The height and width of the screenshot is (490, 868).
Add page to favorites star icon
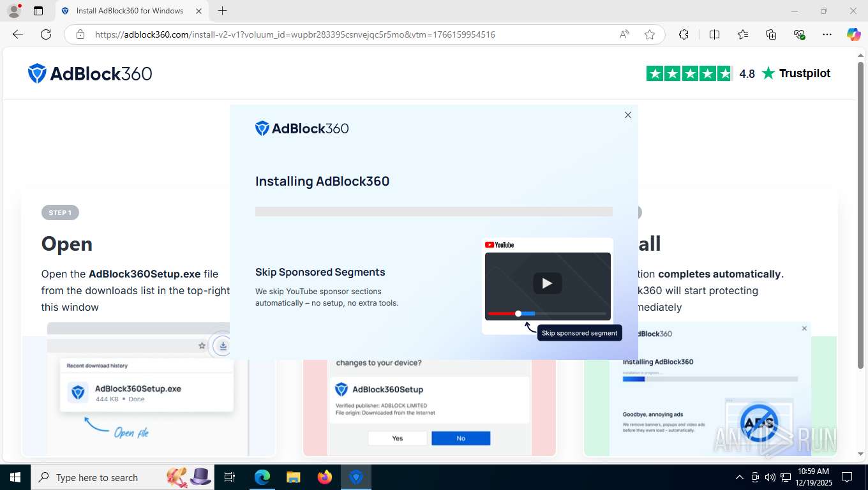(650, 34)
